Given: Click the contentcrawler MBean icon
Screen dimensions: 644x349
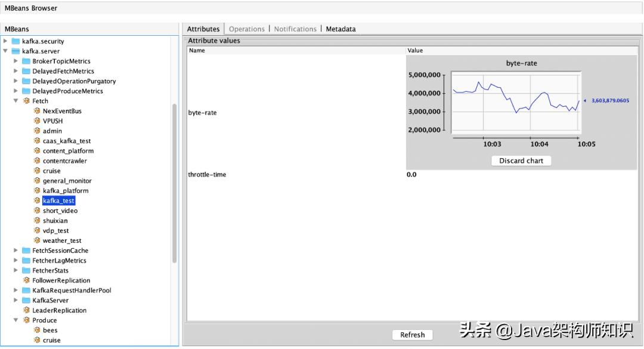Looking at the screenshot, I should tap(37, 160).
